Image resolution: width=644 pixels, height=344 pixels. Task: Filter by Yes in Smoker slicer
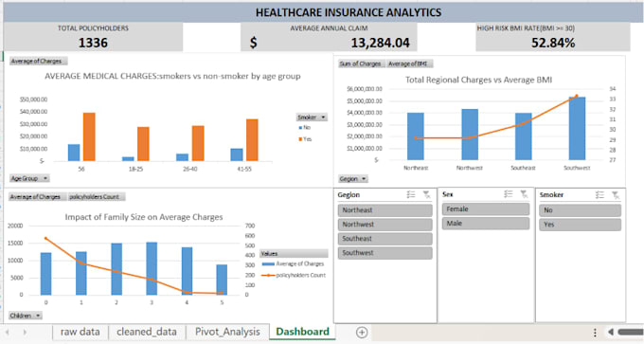click(580, 225)
